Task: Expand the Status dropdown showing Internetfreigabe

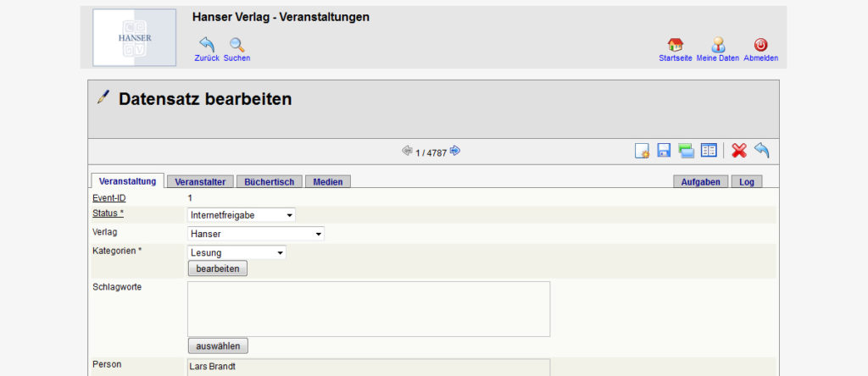Action: pos(242,215)
